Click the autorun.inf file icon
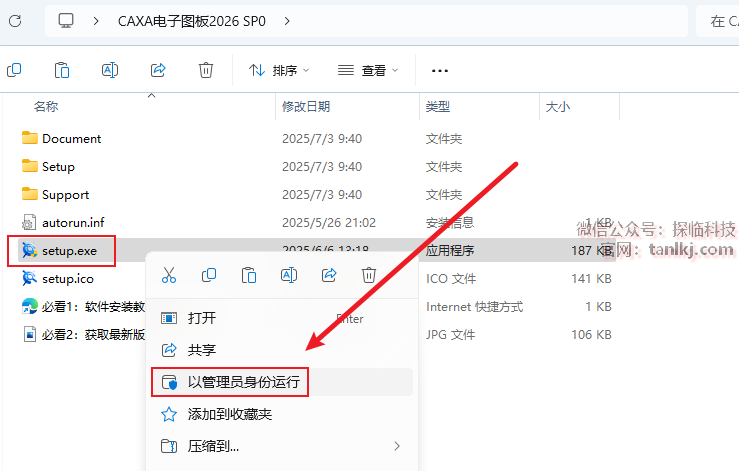This screenshot has width=739, height=471. (29, 222)
